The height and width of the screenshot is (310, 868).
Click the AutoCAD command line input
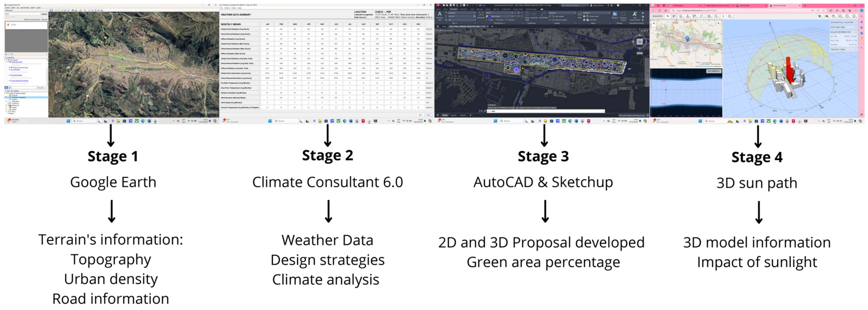[546, 111]
